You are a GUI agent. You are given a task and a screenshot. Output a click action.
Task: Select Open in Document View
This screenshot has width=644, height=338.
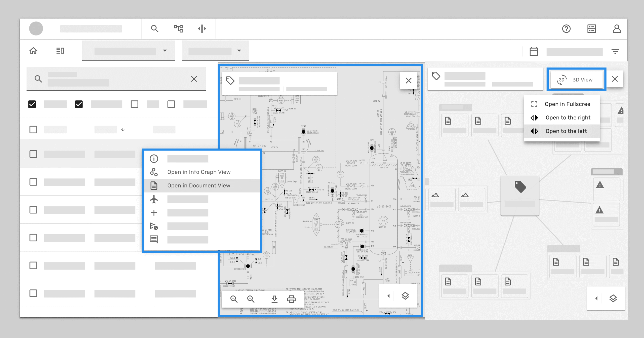198,185
